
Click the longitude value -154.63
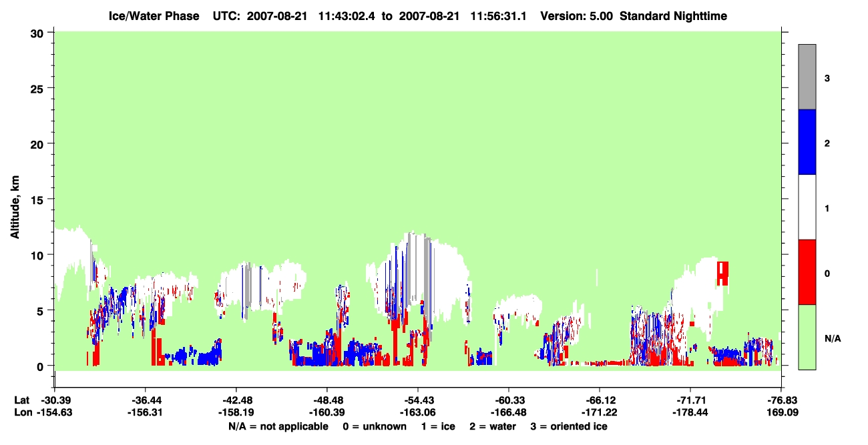[x=55, y=413]
